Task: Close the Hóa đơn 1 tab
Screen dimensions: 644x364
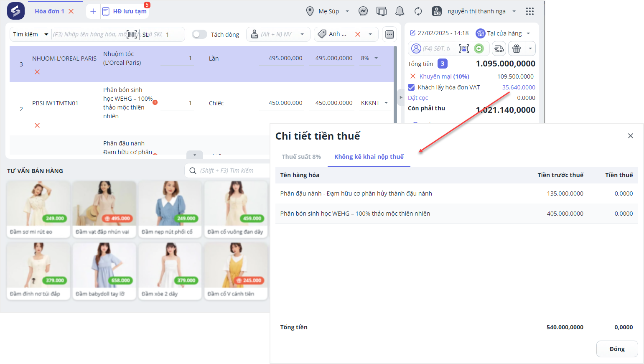Action: pyautogui.click(x=71, y=11)
